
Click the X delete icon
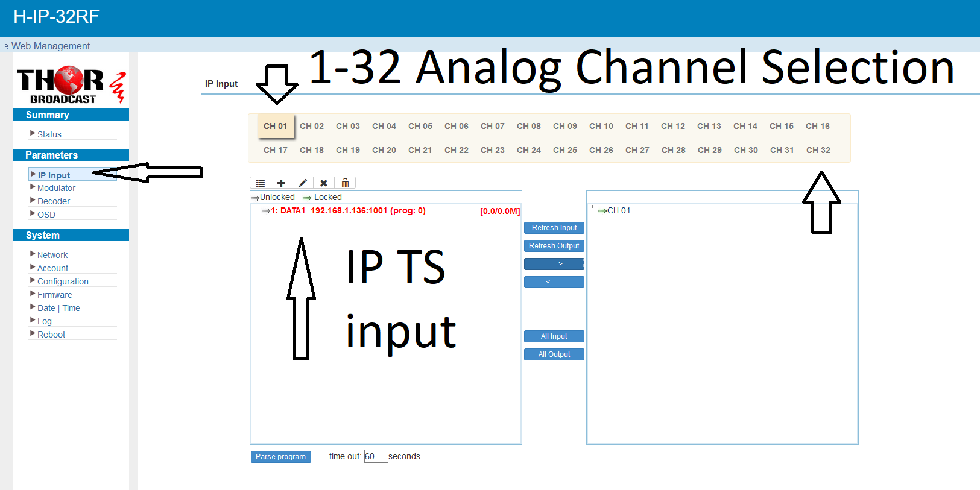tap(324, 183)
